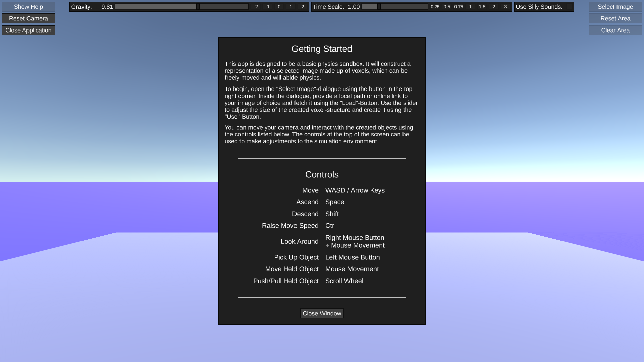Set gravity preset to 2
Screen dimensions: 644x362
tap(303, 7)
